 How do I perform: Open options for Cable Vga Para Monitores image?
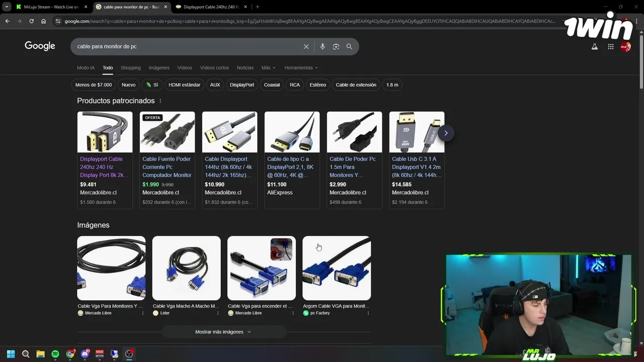[x=143, y=313]
